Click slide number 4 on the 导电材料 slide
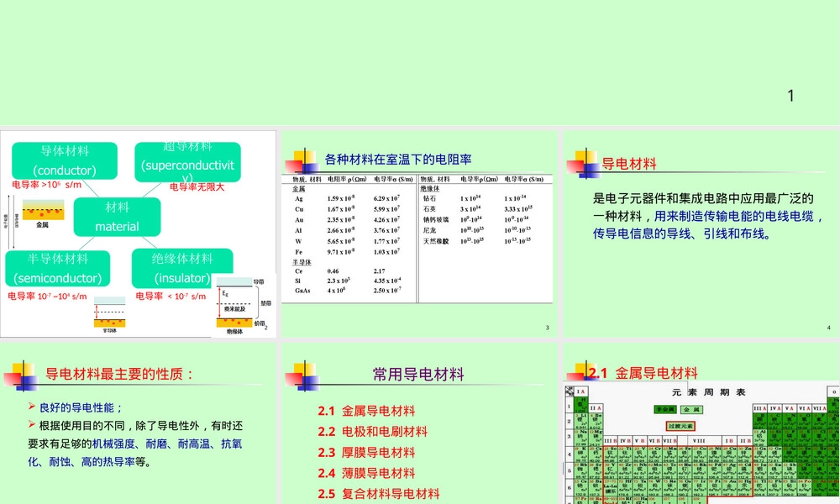Viewport: 840px width, 504px height. click(x=828, y=328)
